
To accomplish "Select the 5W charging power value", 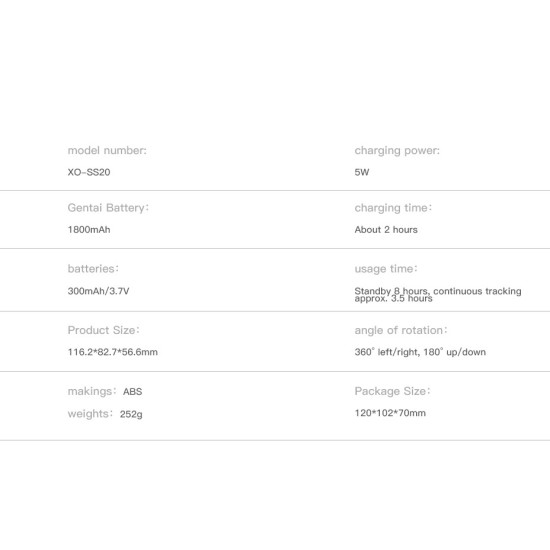I will 362,172.
